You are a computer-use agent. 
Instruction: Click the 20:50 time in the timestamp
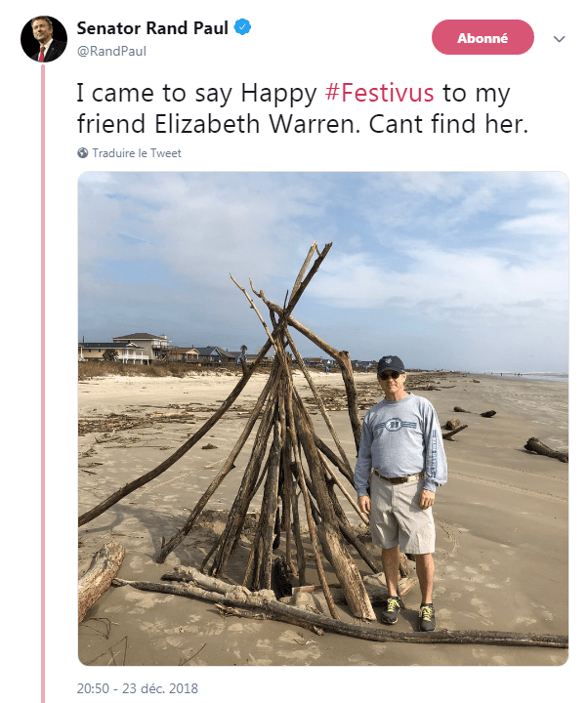[95, 688]
